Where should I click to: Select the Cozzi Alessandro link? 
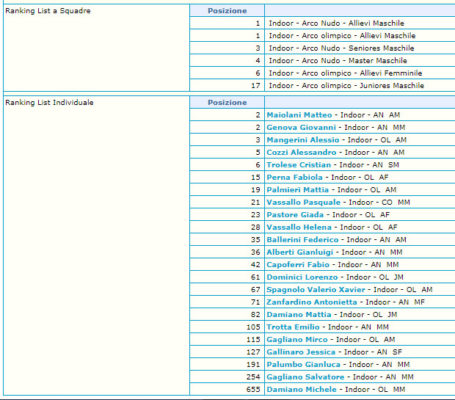(x=301, y=152)
